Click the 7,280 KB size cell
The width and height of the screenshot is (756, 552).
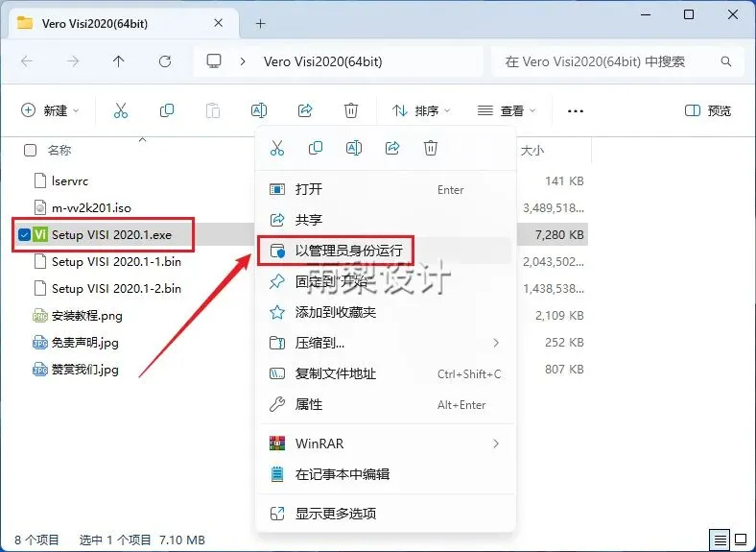(x=559, y=235)
